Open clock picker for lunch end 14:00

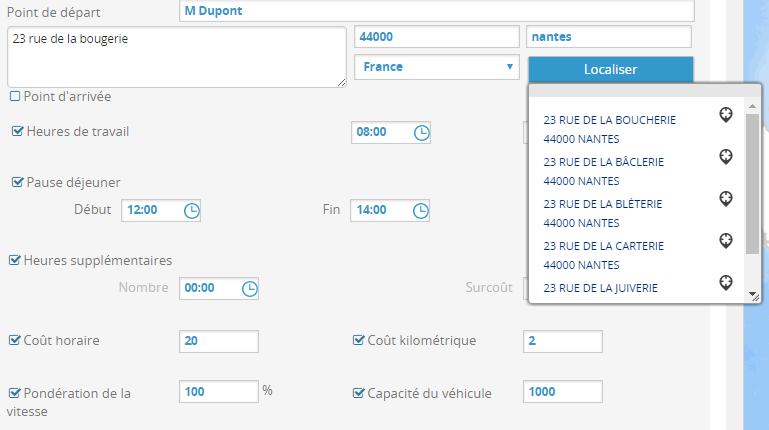(421, 210)
